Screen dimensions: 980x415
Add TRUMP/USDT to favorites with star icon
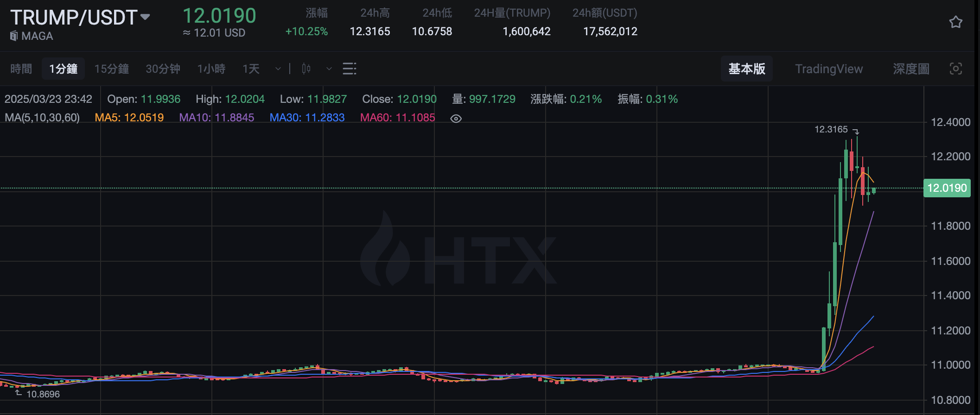tap(955, 22)
